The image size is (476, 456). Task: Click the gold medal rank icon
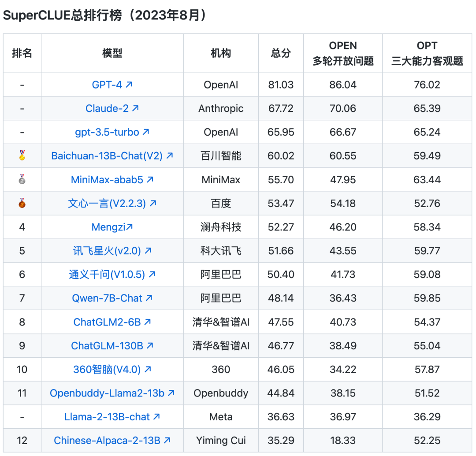[x=22, y=156]
